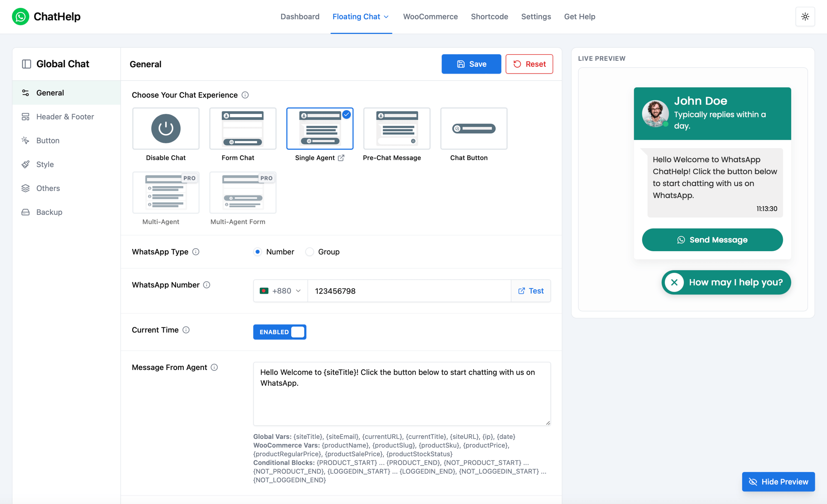
Task: Click the blue Save button
Action: (471, 64)
